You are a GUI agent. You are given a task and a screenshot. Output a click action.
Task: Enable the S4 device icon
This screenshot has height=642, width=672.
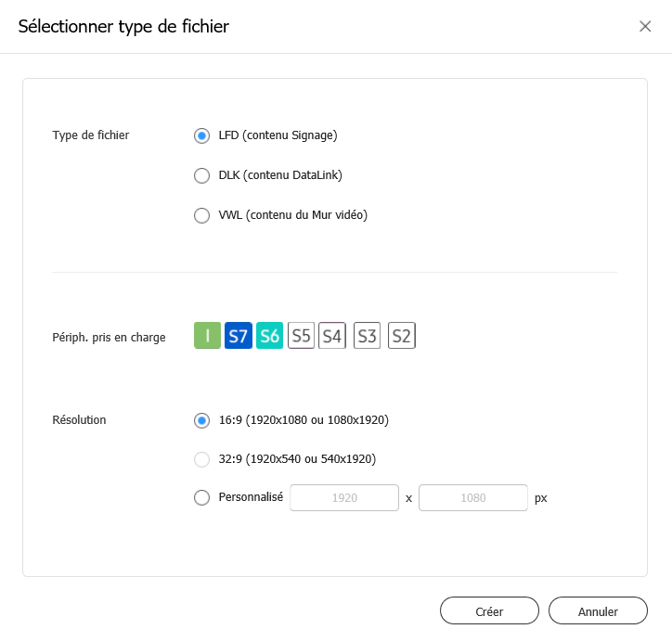pyautogui.click(x=332, y=336)
